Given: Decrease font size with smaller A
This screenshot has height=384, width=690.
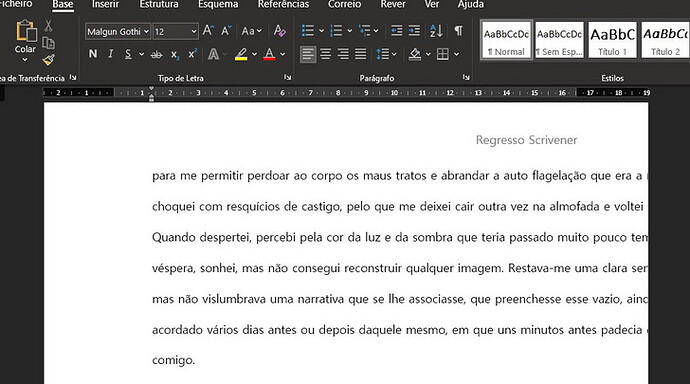Looking at the screenshot, I should 226,31.
